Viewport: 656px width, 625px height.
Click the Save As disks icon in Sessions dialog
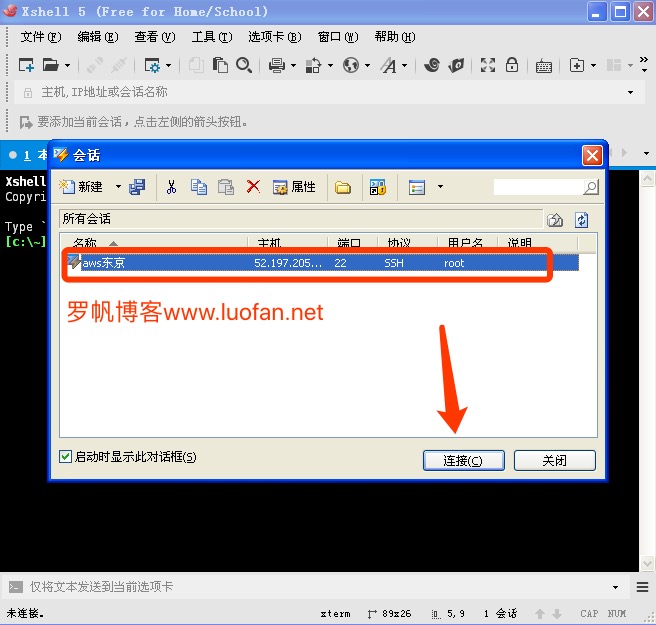(x=137, y=187)
